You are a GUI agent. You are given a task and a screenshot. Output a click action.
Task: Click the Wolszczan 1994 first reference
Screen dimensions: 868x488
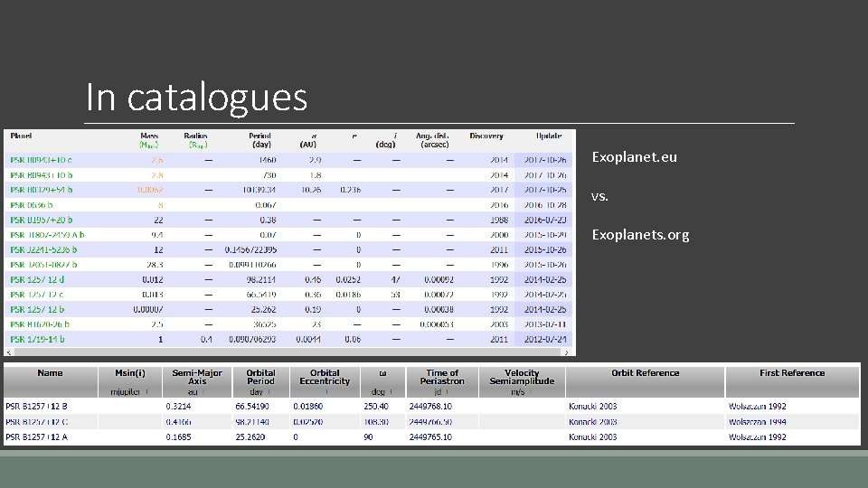pos(758,422)
